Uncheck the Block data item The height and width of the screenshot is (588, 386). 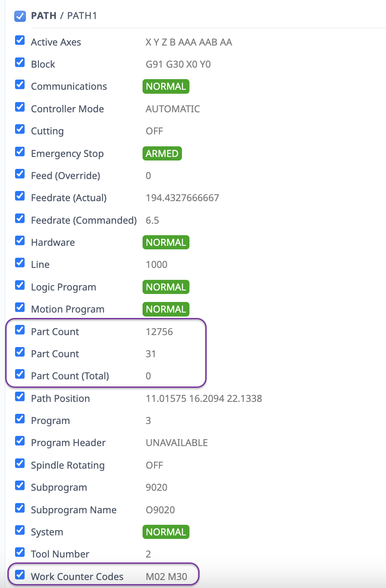pyautogui.click(x=20, y=62)
